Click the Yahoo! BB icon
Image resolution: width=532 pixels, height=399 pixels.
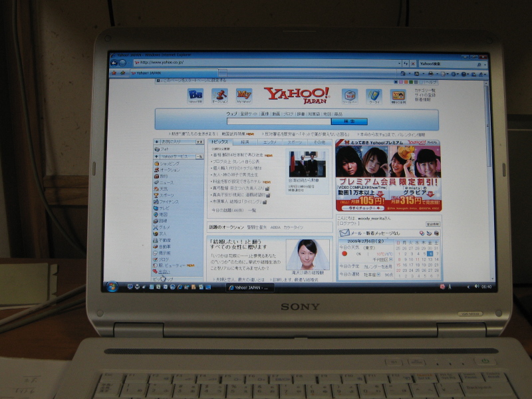[195, 96]
